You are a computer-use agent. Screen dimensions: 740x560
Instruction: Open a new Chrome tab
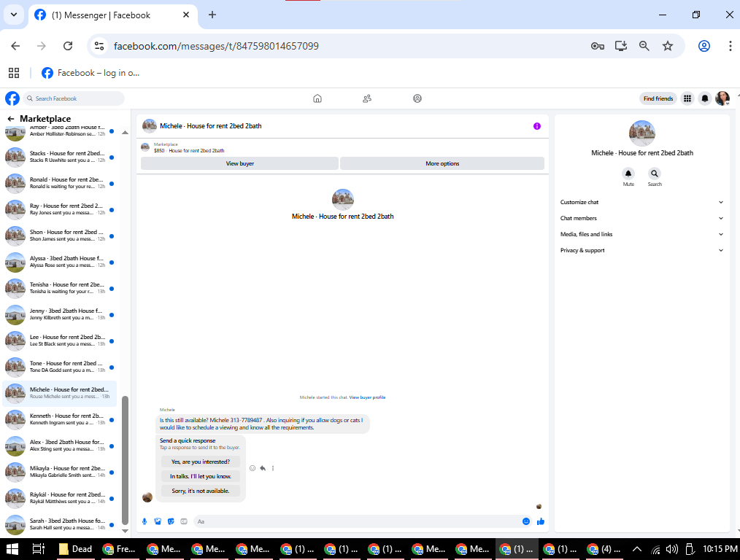pyautogui.click(x=212, y=15)
